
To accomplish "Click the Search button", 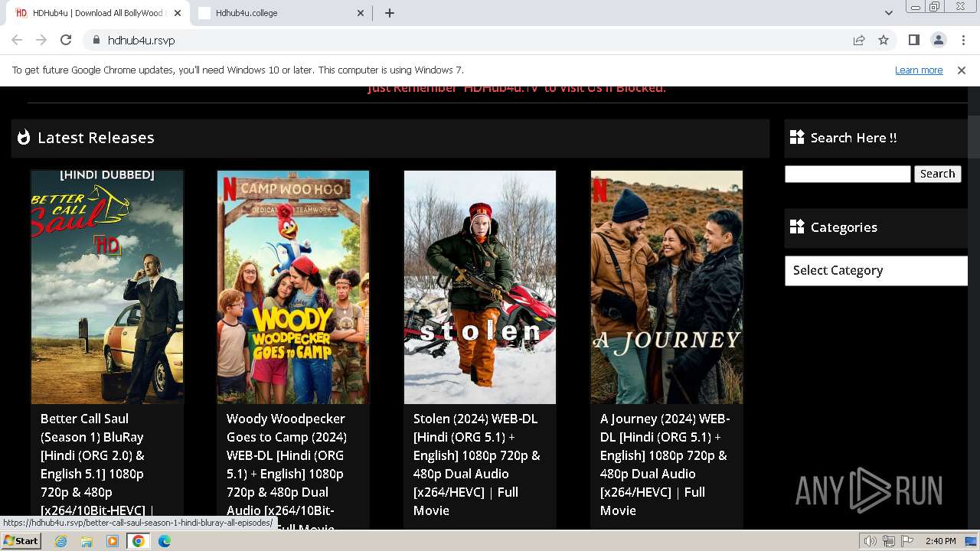I will 937,174.
